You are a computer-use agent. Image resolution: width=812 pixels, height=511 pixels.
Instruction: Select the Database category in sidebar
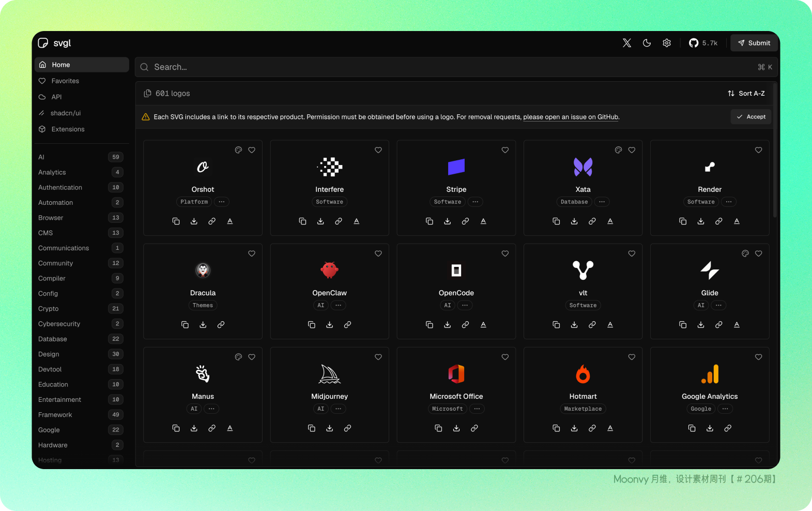[x=53, y=339]
